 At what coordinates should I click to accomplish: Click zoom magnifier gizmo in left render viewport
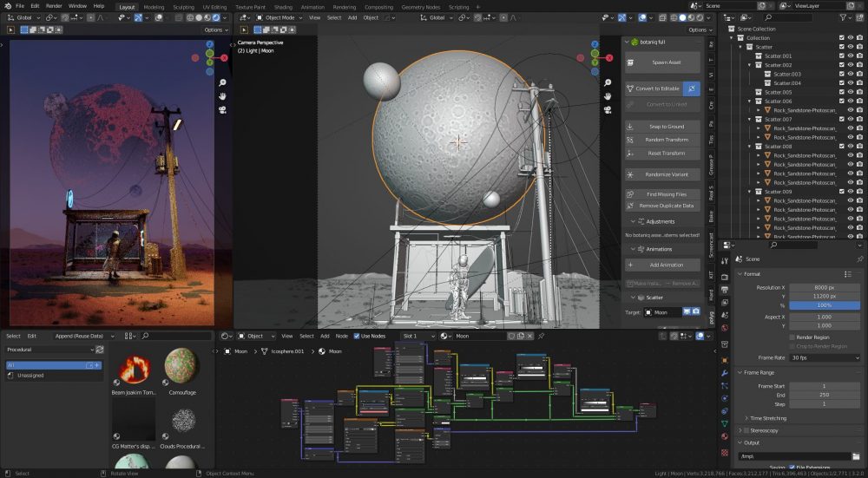(x=222, y=83)
